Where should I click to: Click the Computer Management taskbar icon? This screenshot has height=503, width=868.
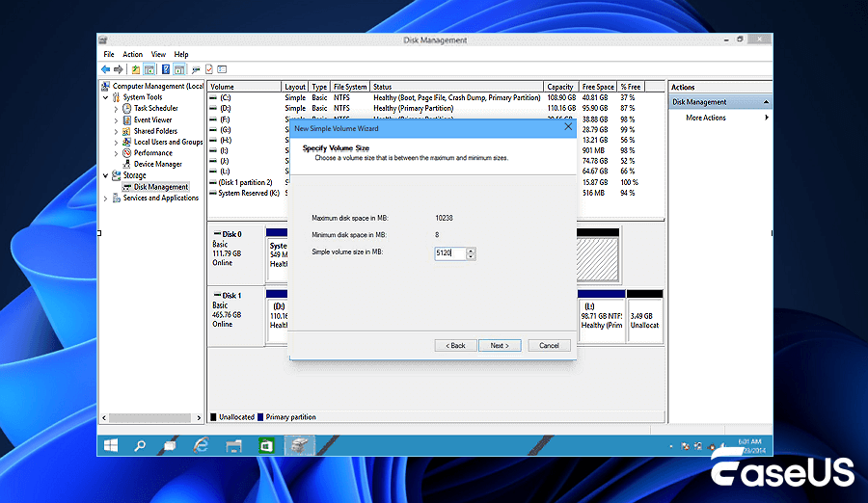click(x=300, y=445)
